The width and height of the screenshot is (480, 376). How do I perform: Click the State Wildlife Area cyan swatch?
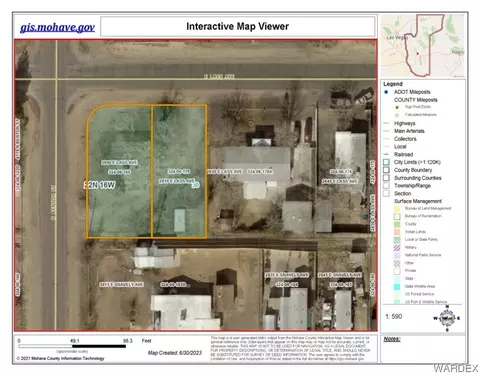(397, 287)
